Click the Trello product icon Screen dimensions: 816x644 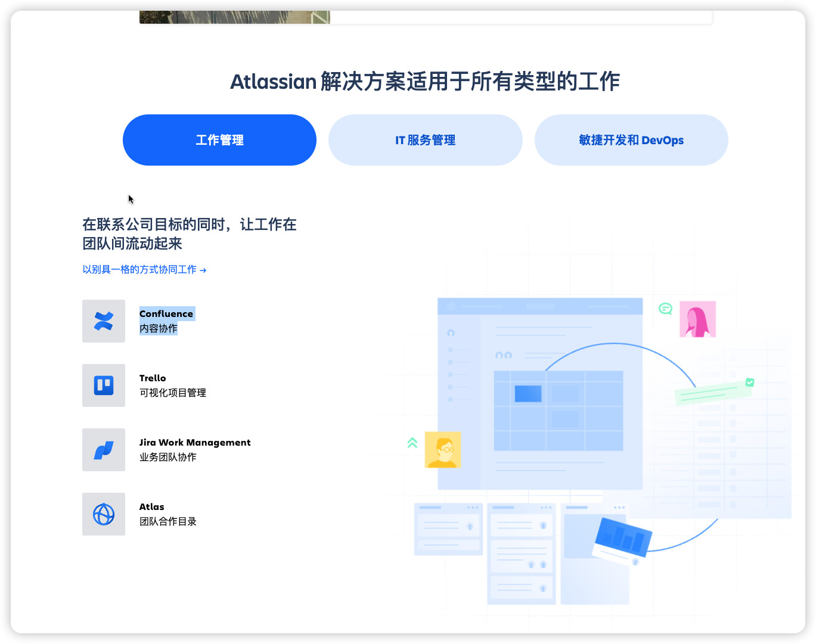click(104, 385)
